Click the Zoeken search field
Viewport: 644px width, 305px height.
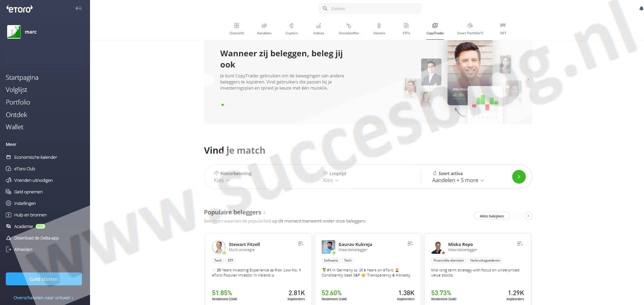pyautogui.click(x=370, y=8)
